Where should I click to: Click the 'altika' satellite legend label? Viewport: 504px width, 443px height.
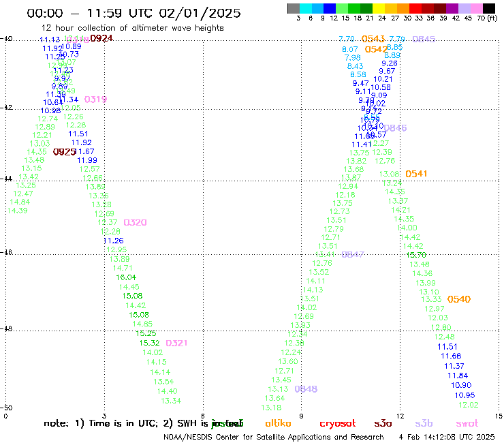tap(278, 423)
